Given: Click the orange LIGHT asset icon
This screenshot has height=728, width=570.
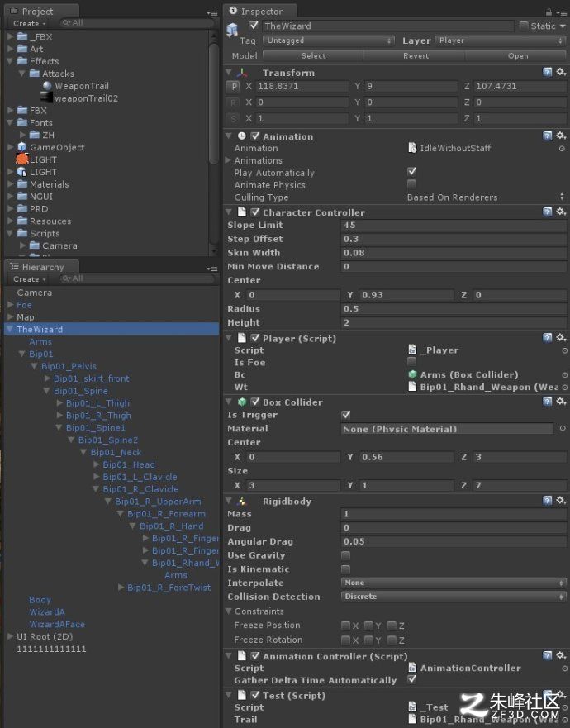Looking at the screenshot, I should click(x=21, y=159).
